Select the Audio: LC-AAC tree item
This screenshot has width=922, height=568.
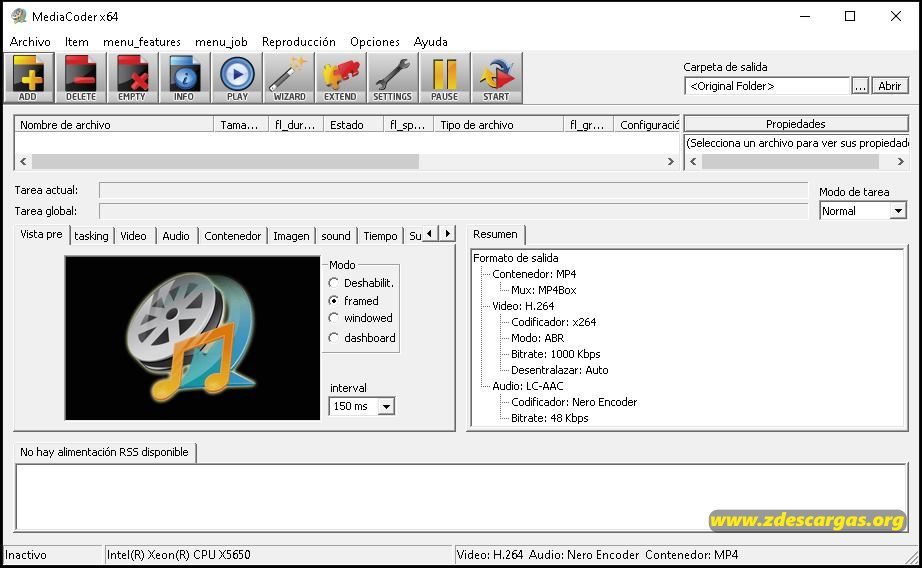527,386
